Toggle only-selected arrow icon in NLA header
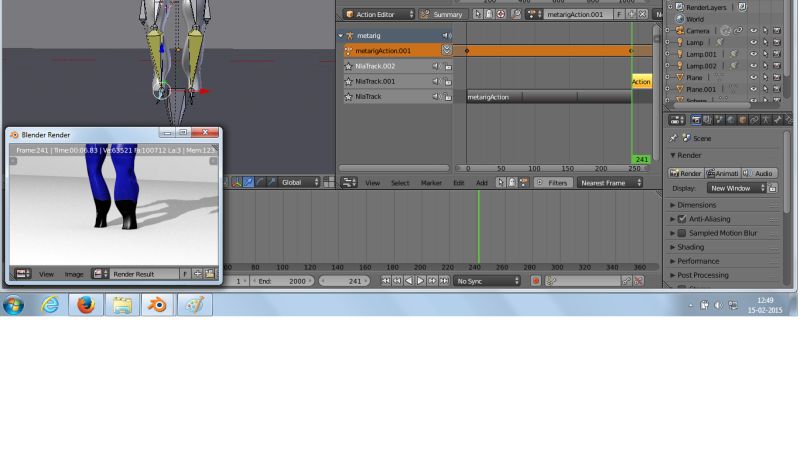Viewport: 800px width, 449px height. (501, 183)
